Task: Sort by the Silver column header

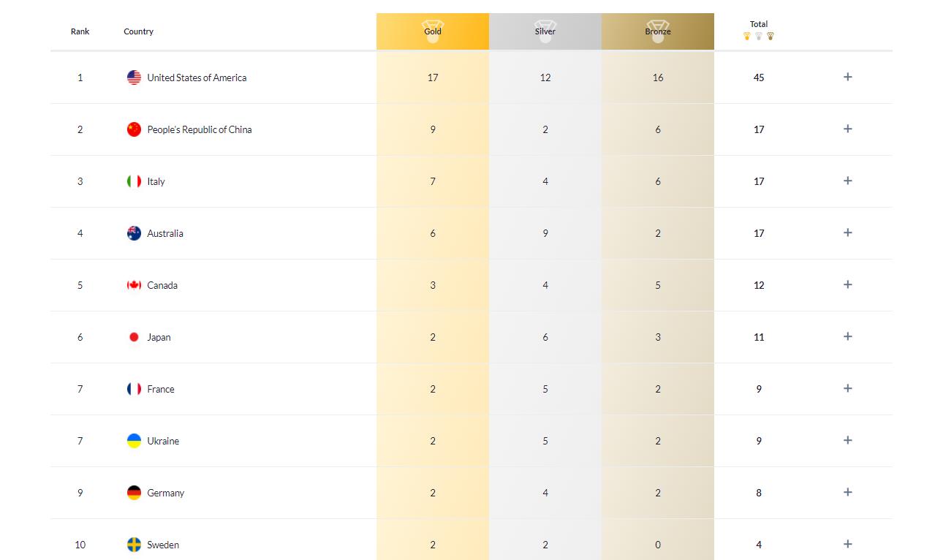Action: [x=545, y=31]
